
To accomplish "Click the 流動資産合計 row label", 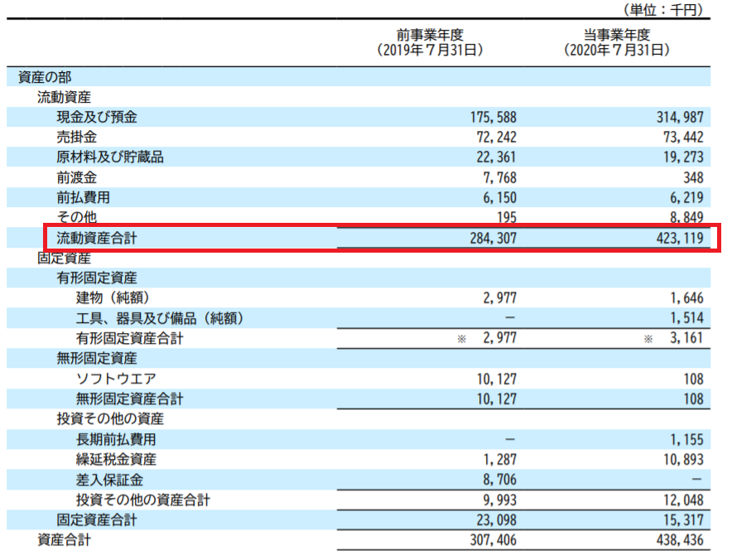I will (x=99, y=238).
